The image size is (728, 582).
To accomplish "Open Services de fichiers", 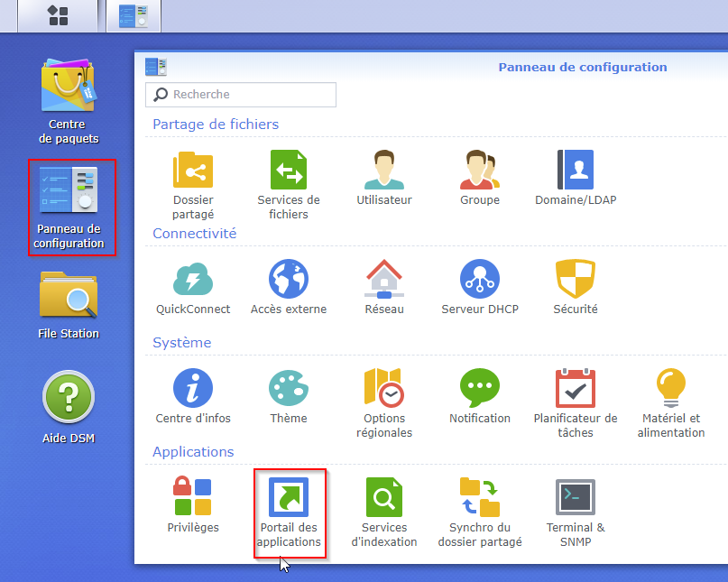I will click(289, 185).
